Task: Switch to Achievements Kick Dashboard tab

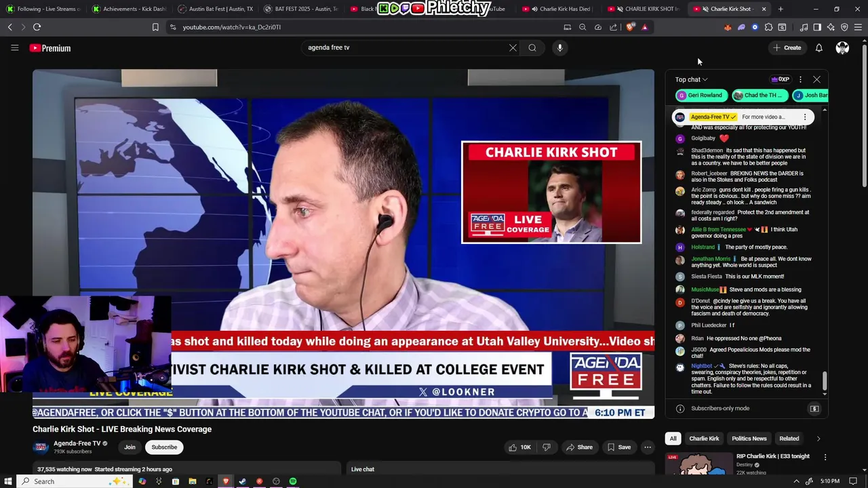Action: pos(129,9)
